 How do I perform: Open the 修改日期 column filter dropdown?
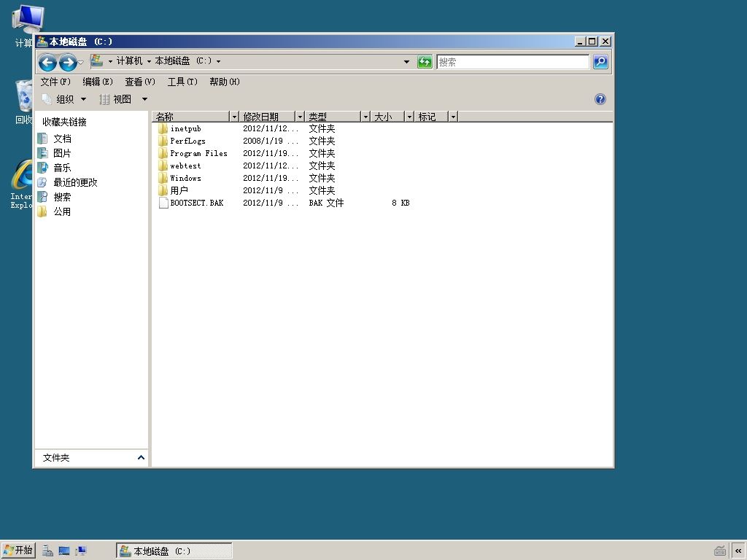300,117
